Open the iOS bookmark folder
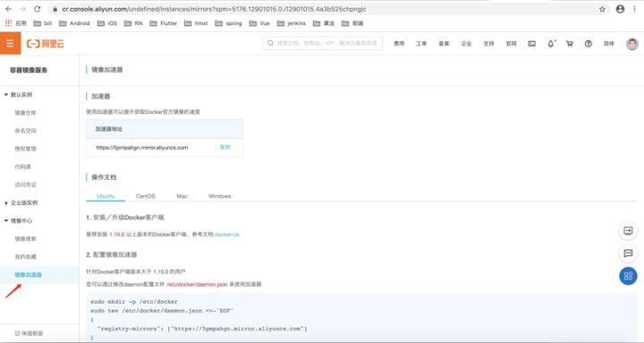 107,23
